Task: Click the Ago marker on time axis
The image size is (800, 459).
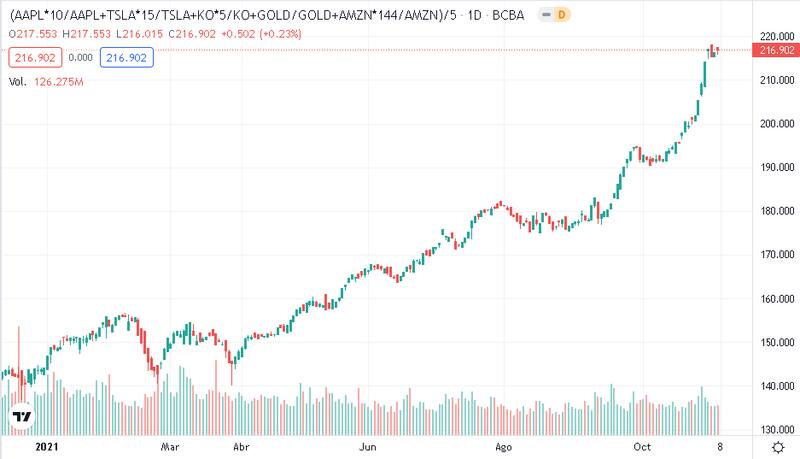Action: click(x=503, y=446)
